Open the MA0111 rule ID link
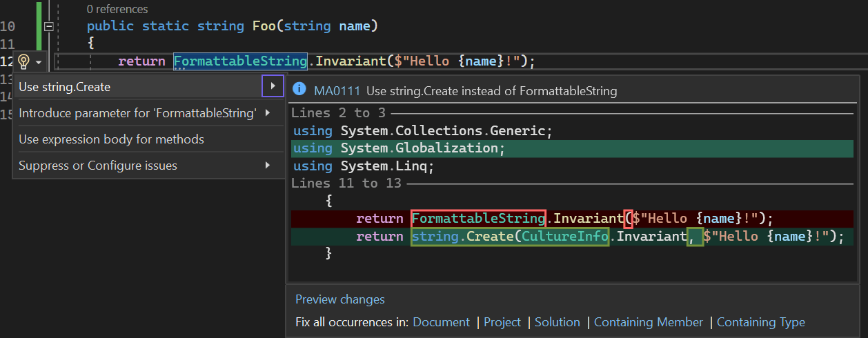Image resolution: width=868 pixels, height=338 pixels. tap(337, 90)
